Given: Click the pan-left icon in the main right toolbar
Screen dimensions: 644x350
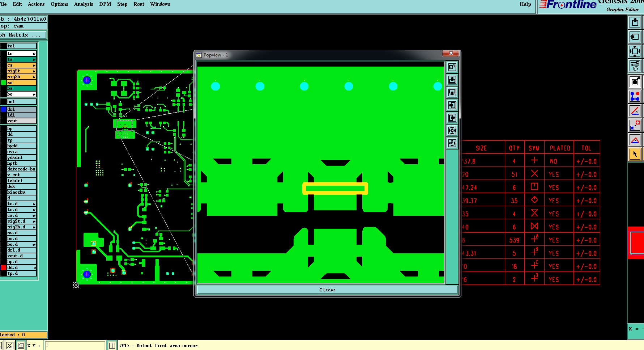Looking at the screenshot, I should pos(635,37).
